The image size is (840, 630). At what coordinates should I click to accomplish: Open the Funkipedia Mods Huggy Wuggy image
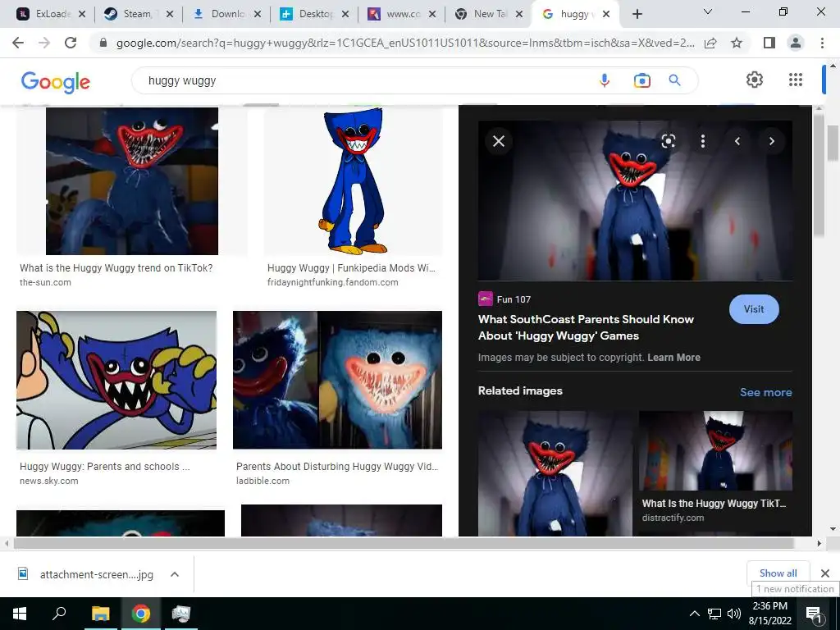(x=353, y=181)
